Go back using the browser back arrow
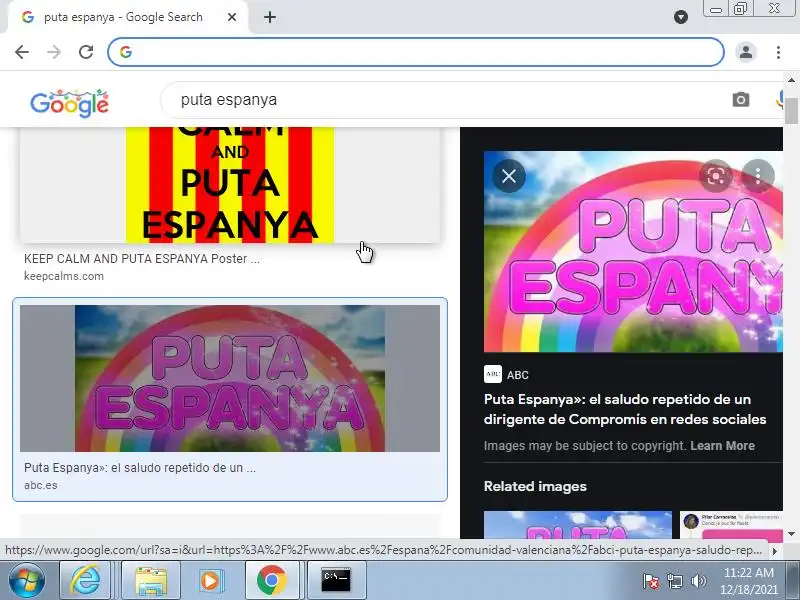Image resolution: width=800 pixels, height=600 pixels. click(x=22, y=52)
